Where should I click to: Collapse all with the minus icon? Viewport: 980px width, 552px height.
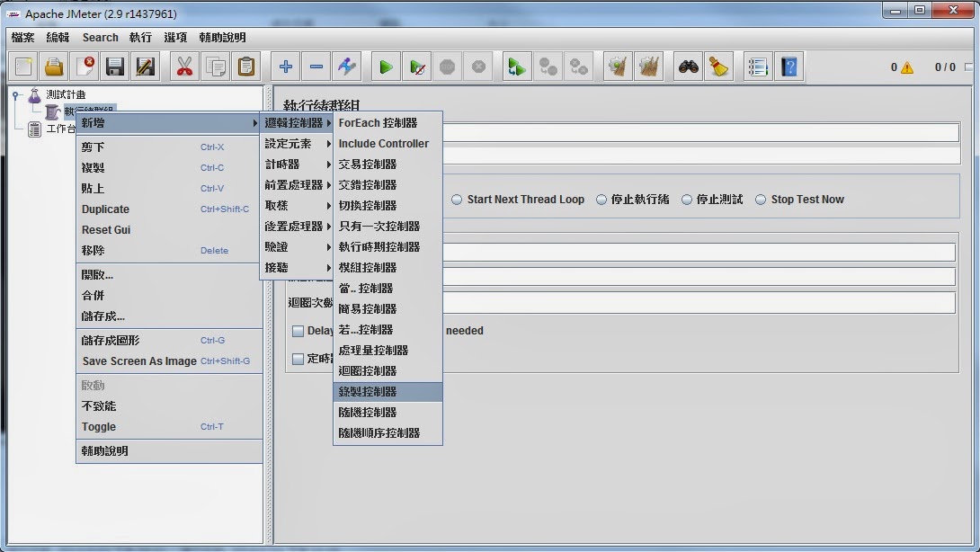pyautogui.click(x=316, y=67)
